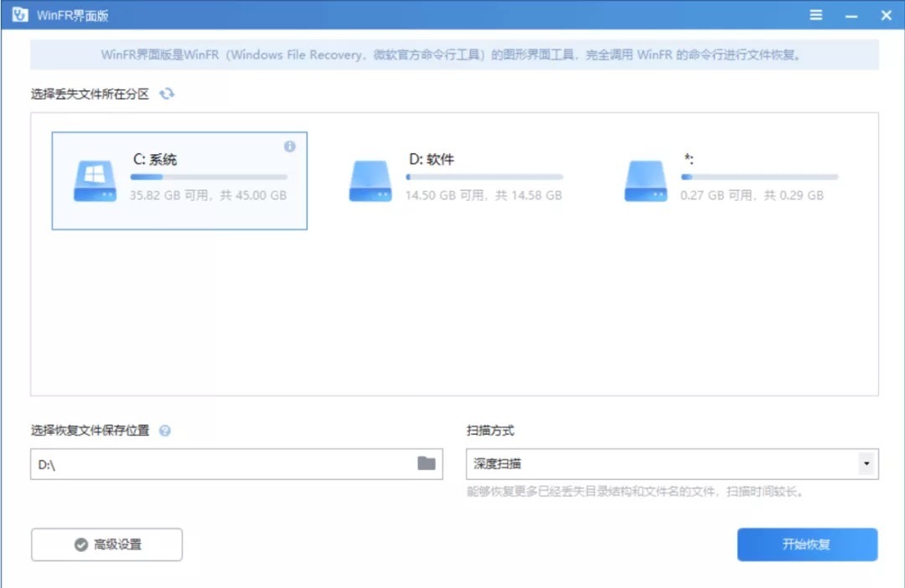Open the hamburger menu in title bar

point(816,16)
